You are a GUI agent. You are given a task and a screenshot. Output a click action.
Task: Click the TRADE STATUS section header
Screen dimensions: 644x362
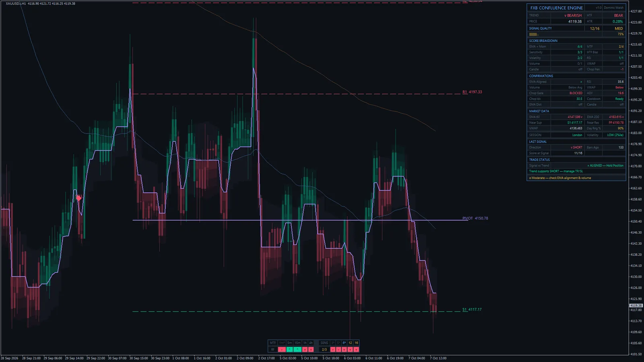point(539,160)
